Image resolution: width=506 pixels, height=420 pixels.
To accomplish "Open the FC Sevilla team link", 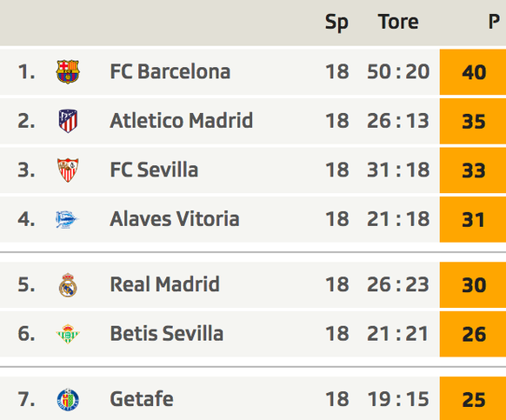I will click(x=154, y=170).
